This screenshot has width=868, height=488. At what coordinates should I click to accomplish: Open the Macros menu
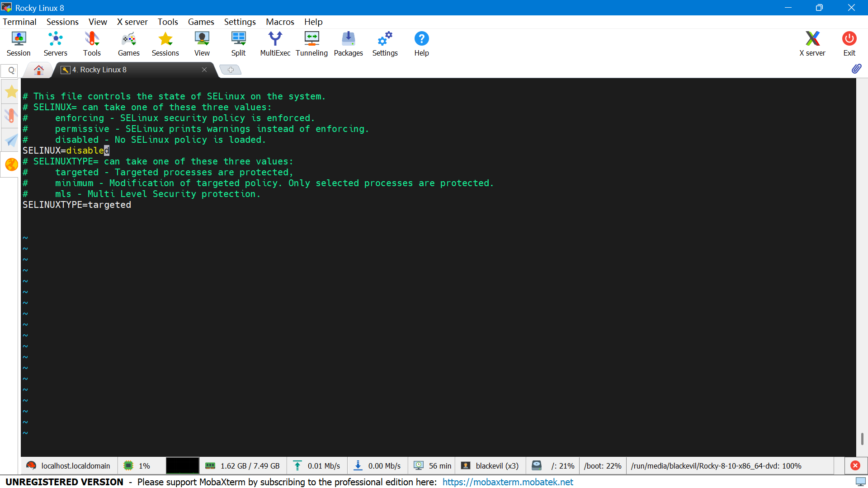(280, 22)
